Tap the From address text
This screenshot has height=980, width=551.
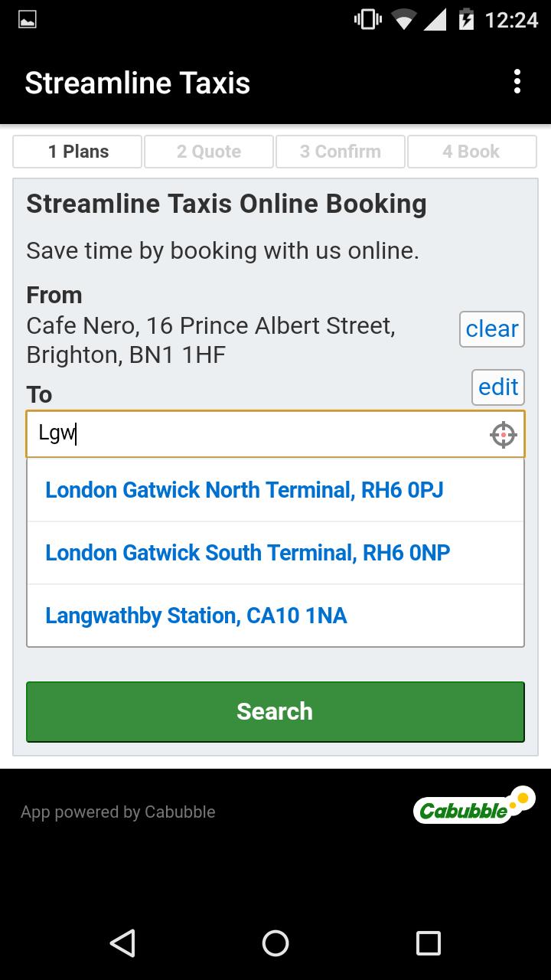[211, 340]
